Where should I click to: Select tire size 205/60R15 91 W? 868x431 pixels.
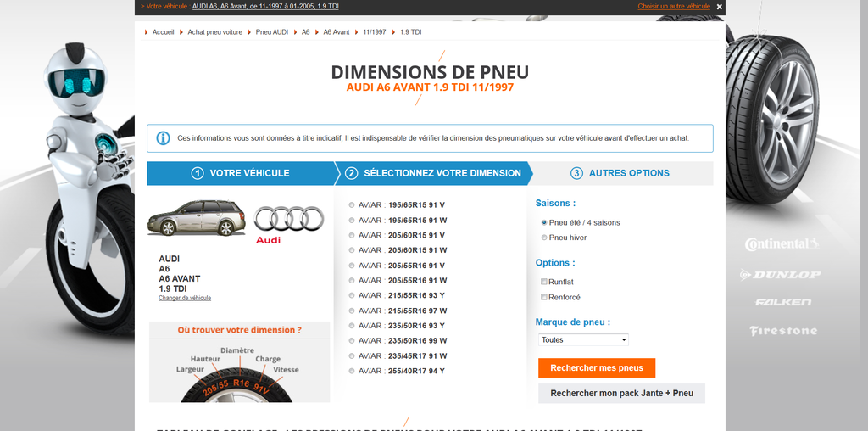(352, 250)
